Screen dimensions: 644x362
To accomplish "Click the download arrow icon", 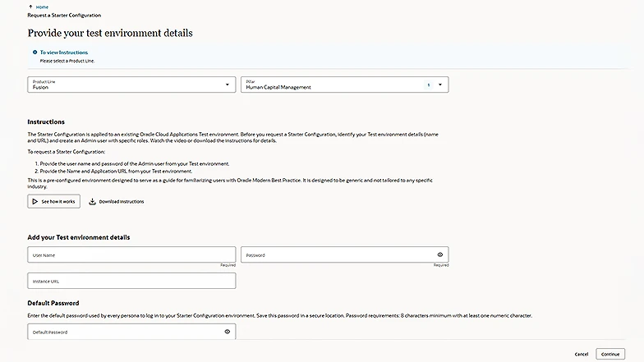I will click(x=93, y=201).
